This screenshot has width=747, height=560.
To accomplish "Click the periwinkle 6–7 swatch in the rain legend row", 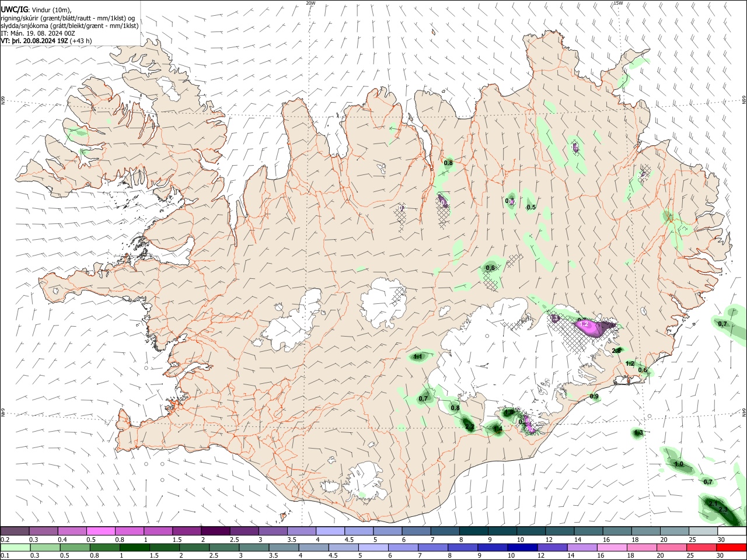I will (x=403, y=547).
